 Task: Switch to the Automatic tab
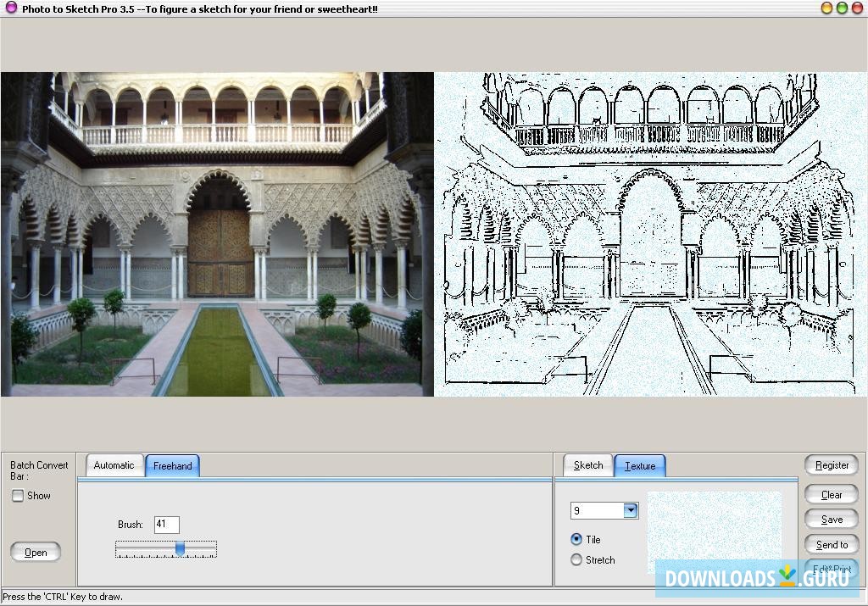click(114, 465)
